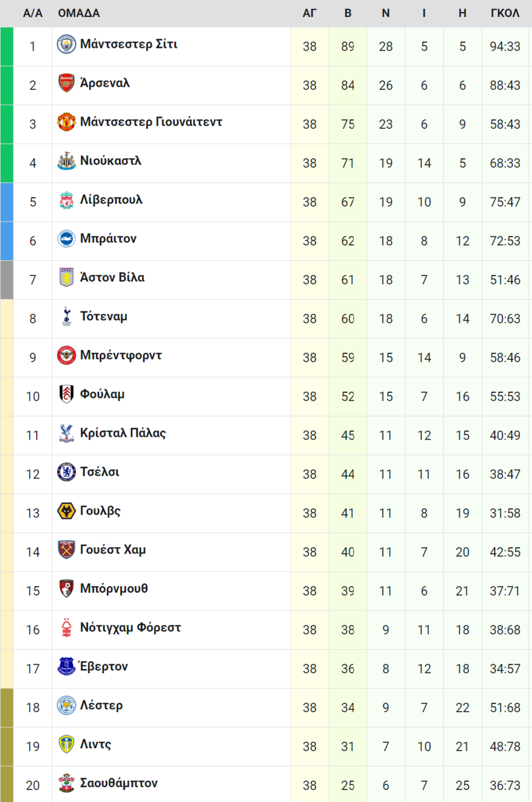Click the ΓΚΟΛ column header

505,13
